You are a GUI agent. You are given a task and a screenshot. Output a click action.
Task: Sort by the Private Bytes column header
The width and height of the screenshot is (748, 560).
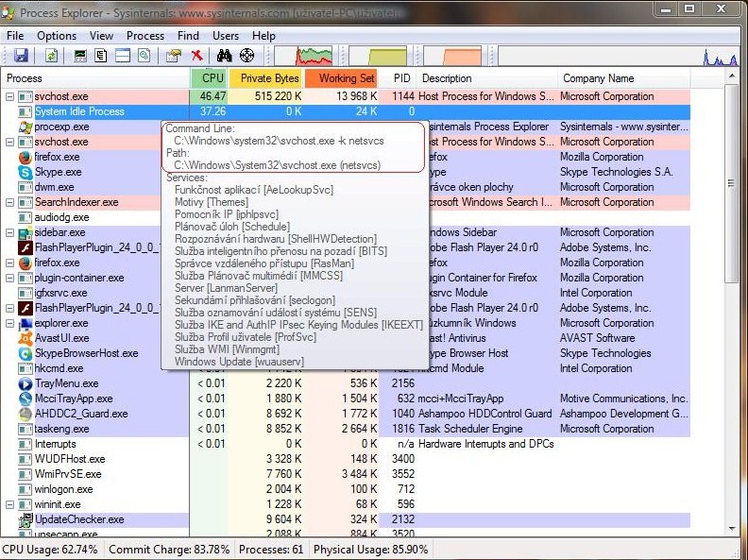[269, 78]
